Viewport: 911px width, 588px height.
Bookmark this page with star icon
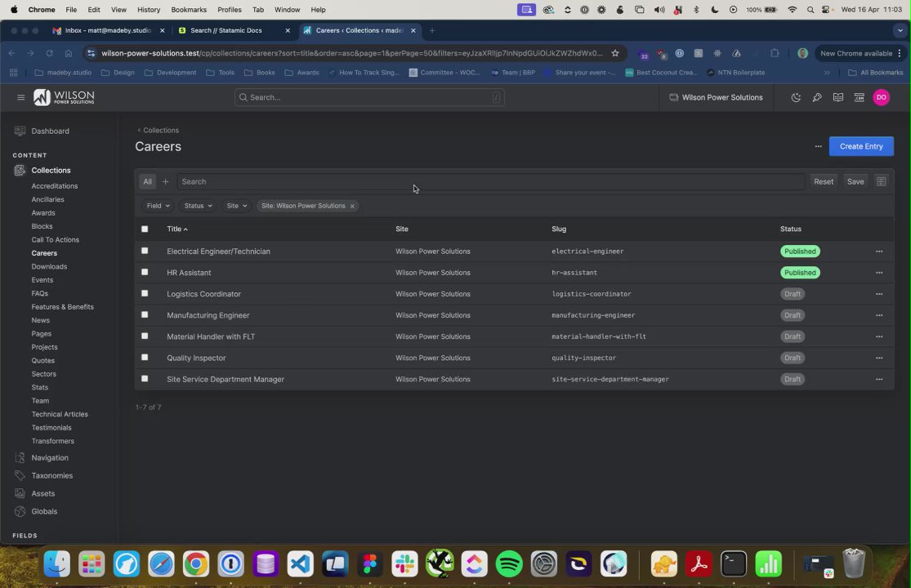coord(614,53)
